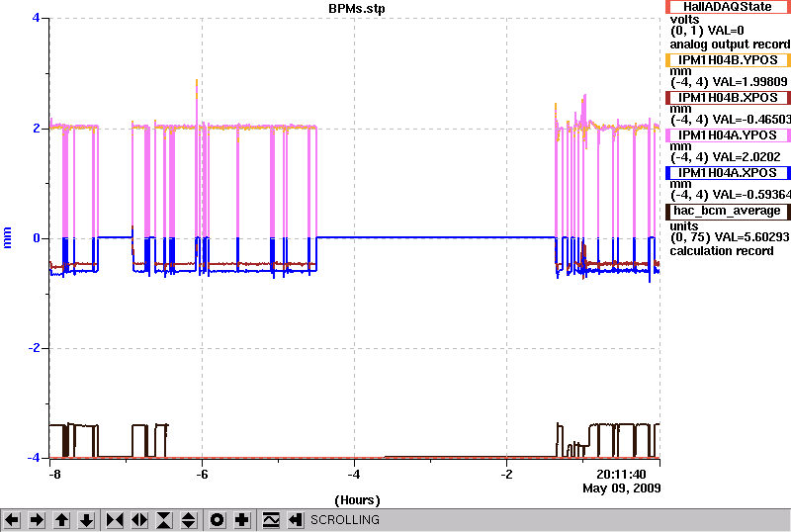Image resolution: width=791 pixels, height=532 pixels.
Task: Select the IPM1H04A.XPOS legend entry
Action: 728,173
